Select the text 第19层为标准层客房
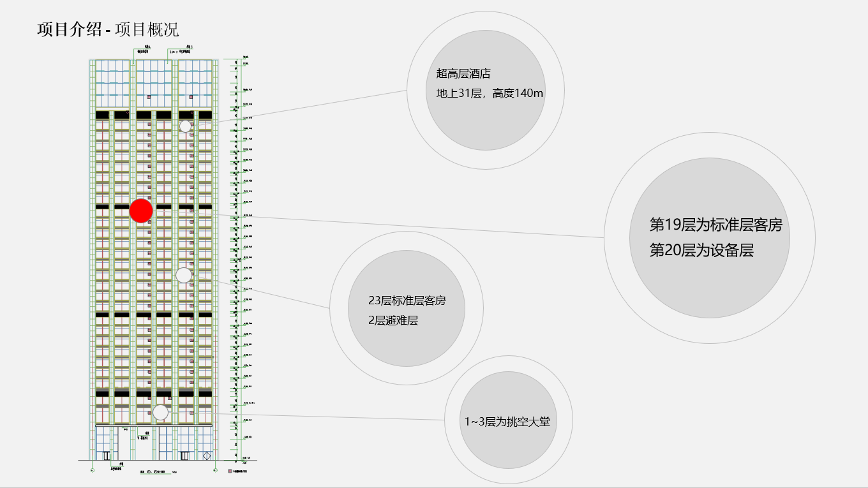This screenshot has height=488, width=868. [x=716, y=225]
